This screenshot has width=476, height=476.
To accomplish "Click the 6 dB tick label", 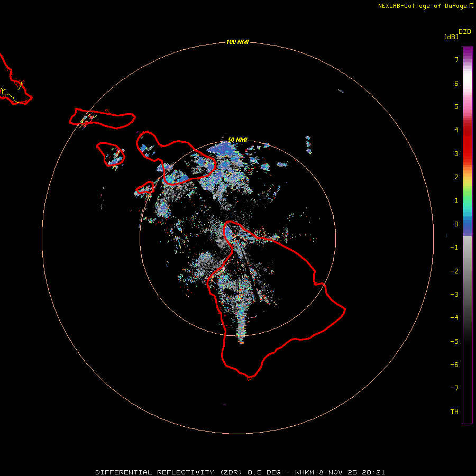I will tap(456, 83).
